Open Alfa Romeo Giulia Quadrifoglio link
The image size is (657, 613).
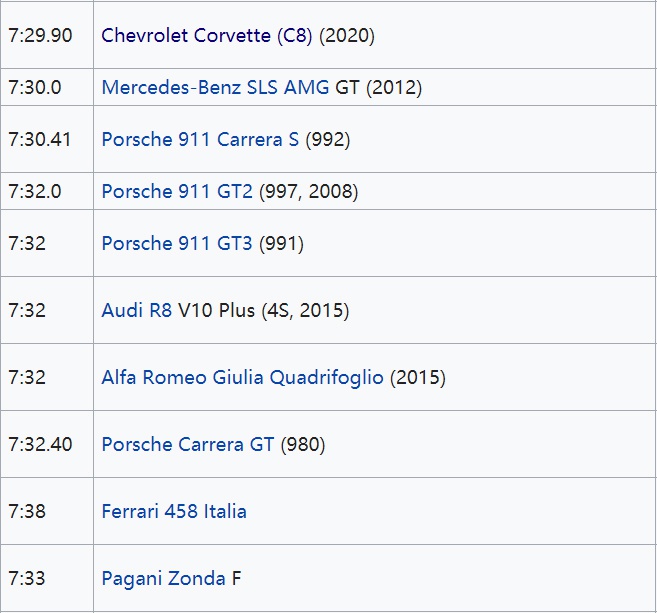(242, 377)
